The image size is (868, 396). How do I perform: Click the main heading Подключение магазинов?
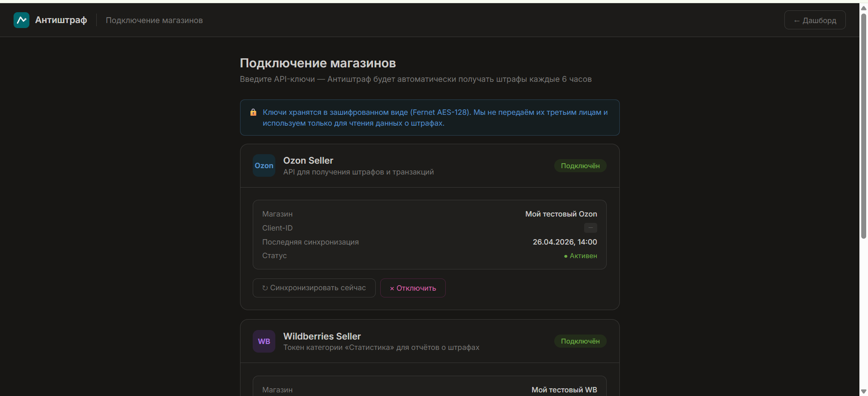pos(318,63)
